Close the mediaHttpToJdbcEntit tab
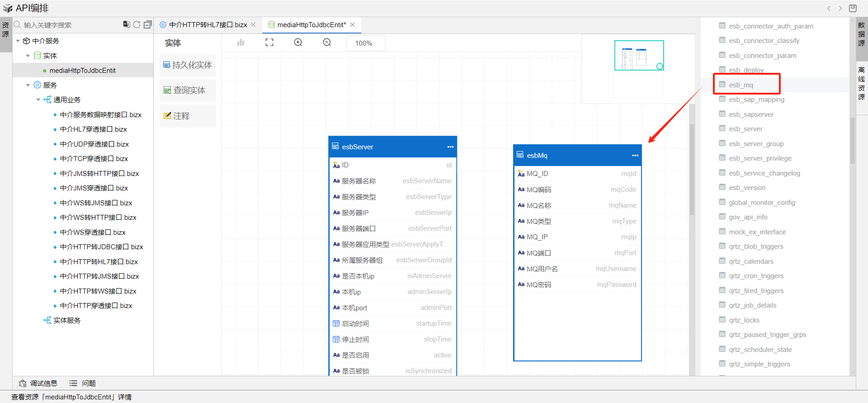The height and width of the screenshot is (403, 868). tap(353, 25)
